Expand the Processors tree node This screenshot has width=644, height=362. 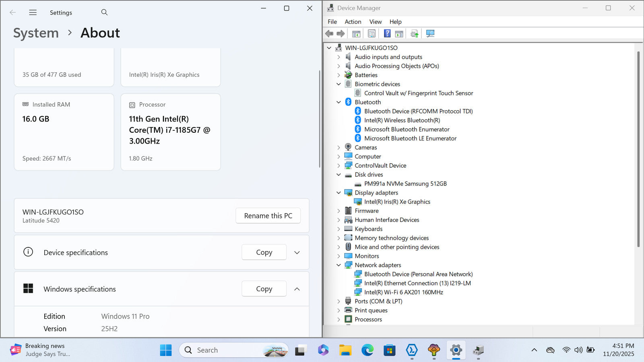point(339,320)
